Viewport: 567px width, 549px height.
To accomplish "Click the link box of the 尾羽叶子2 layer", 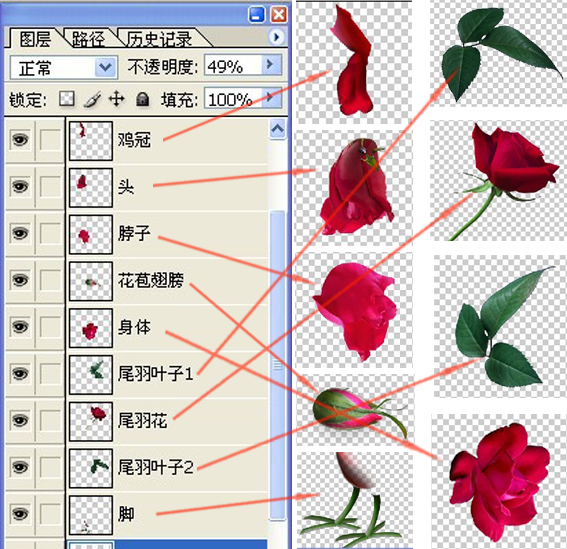I will point(50,467).
